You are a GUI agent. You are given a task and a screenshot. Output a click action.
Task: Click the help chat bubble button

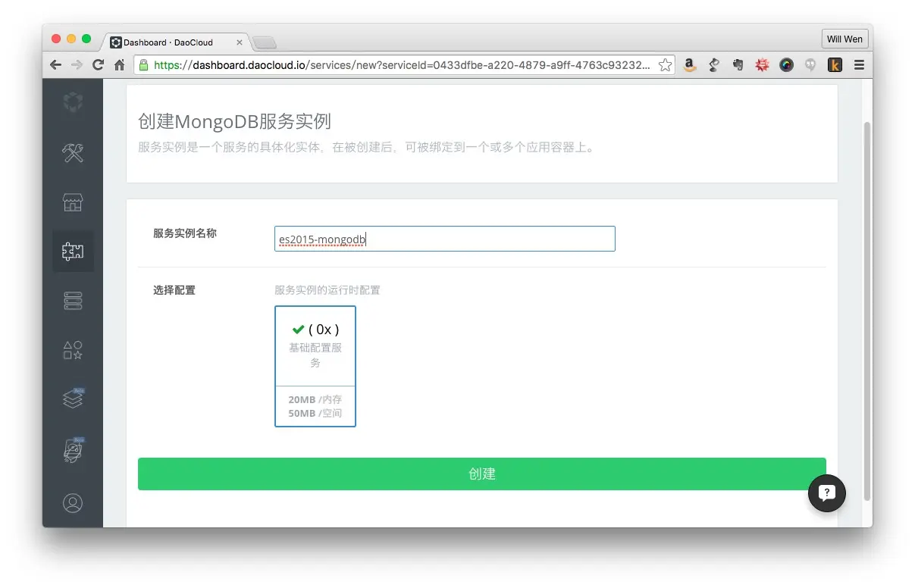point(827,493)
